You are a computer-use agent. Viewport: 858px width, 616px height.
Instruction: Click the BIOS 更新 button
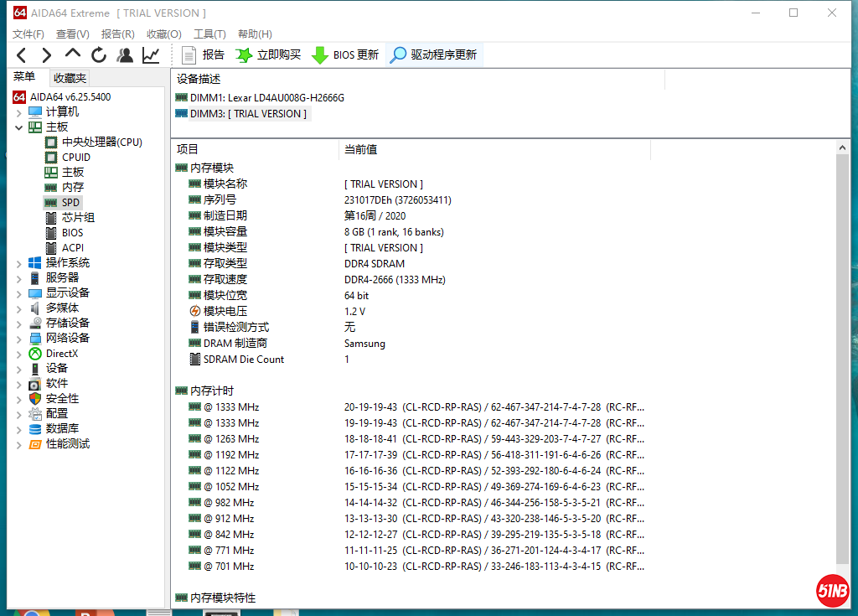pos(345,55)
